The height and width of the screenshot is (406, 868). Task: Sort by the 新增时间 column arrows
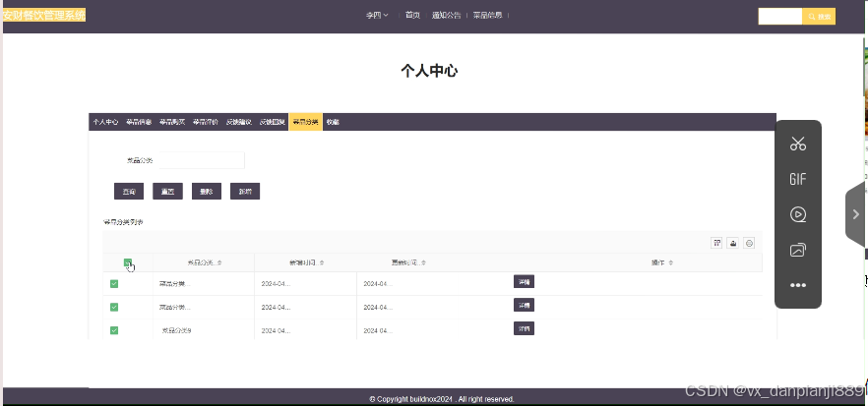click(322, 262)
